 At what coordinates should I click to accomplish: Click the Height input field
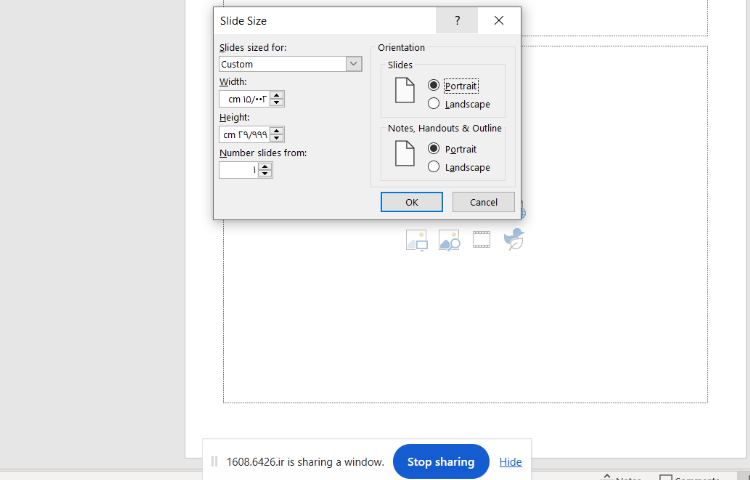click(x=244, y=134)
